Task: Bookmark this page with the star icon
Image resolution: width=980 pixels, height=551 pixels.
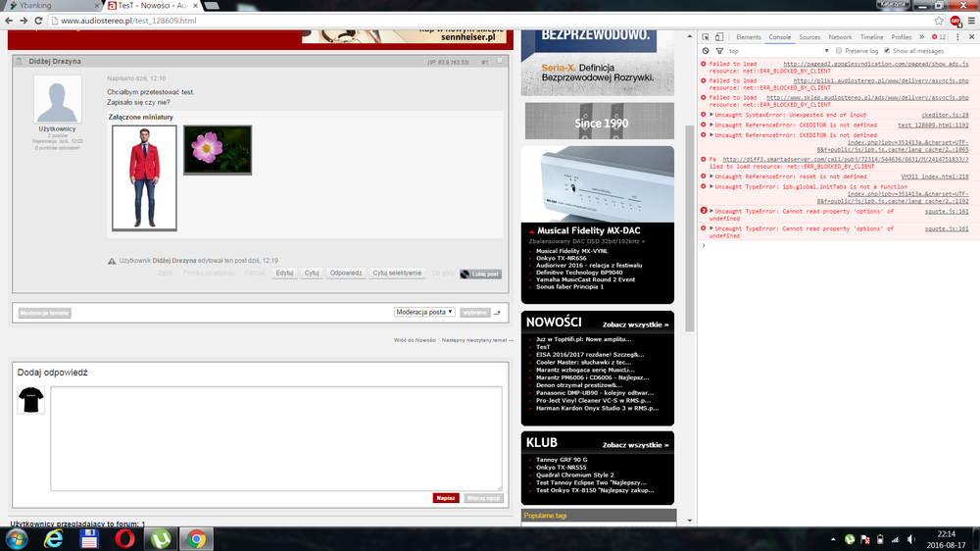Action: (x=937, y=21)
